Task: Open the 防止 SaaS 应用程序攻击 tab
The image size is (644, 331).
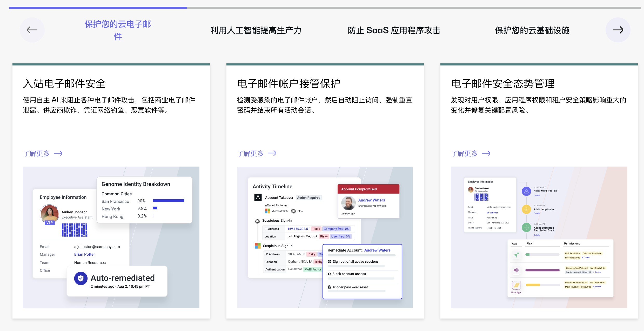Action: coord(394,30)
